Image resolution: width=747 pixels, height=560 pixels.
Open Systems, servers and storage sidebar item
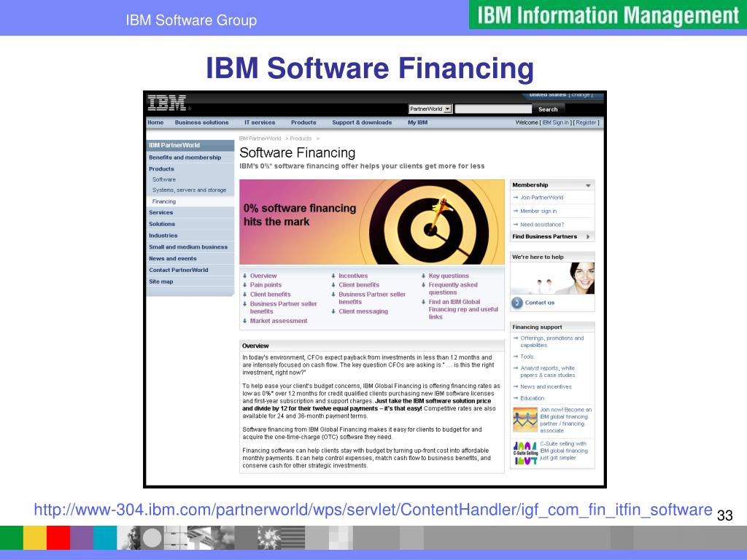[x=189, y=190]
